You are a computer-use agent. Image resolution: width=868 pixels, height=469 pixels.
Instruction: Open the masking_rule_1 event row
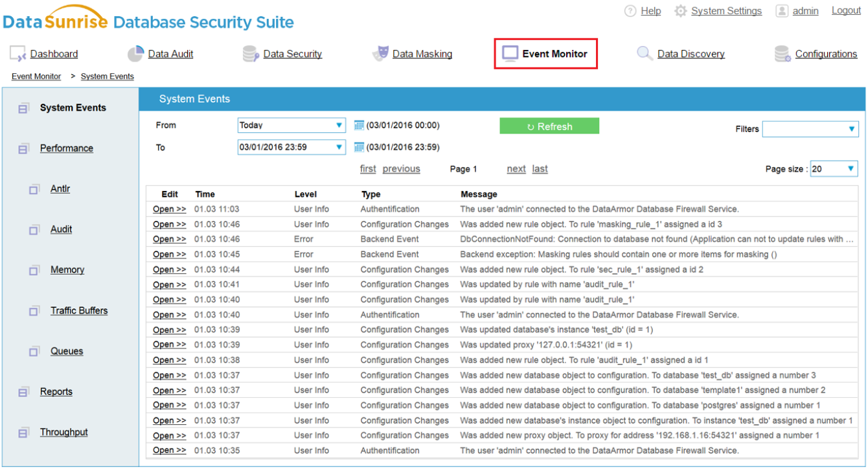pos(170,224)
